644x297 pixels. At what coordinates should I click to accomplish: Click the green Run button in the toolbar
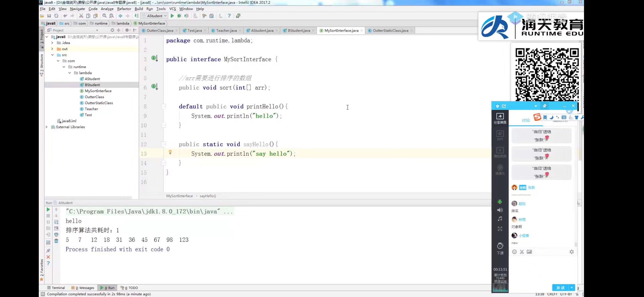[x=172, y=16]
